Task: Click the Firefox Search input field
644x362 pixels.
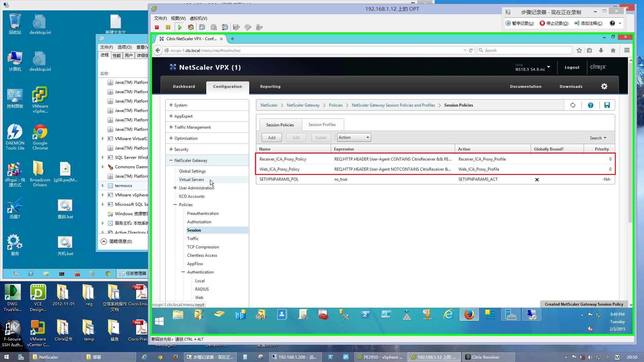Action: point(524,50)
